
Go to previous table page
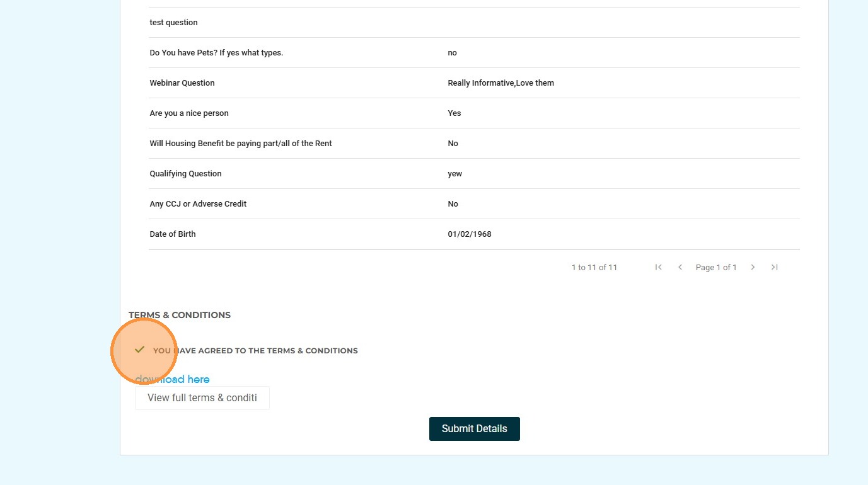tap(680, 267)
